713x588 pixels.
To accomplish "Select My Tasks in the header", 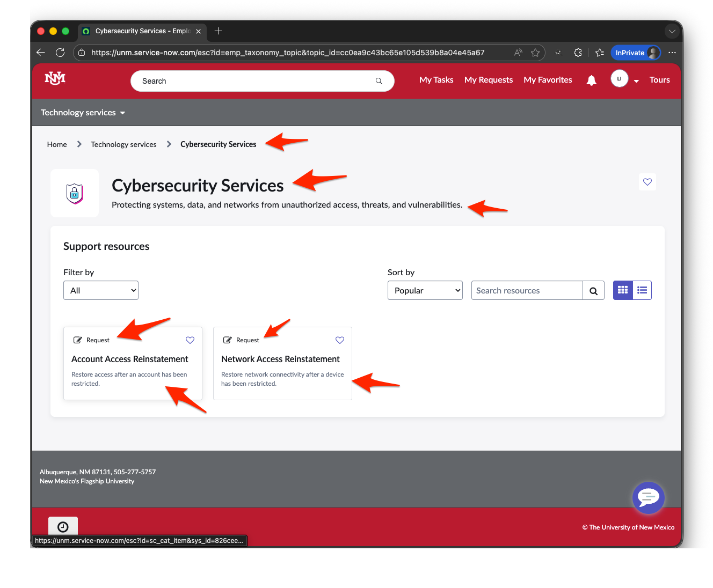I will [x=436, y=79].
